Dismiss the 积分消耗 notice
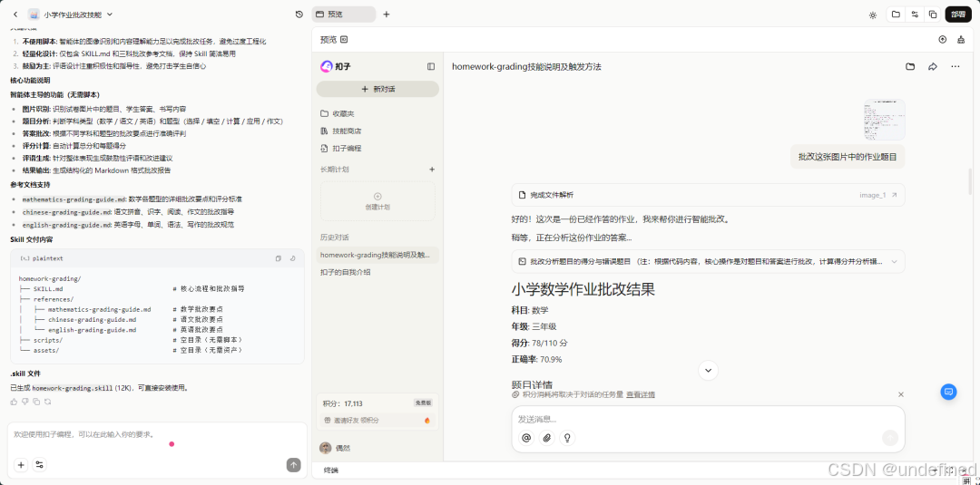The height and width of the screenshot is (485, 980). [901, 394]
